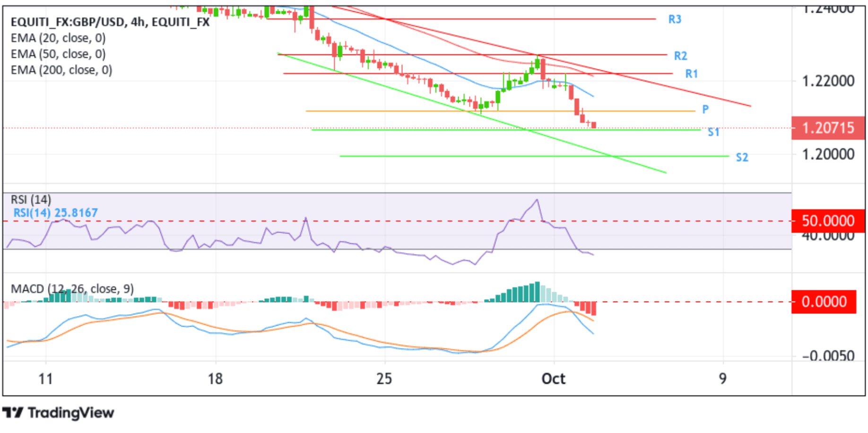Click the EQUITI_FX:GBP/USD, 4h chart title

(110, 22)
